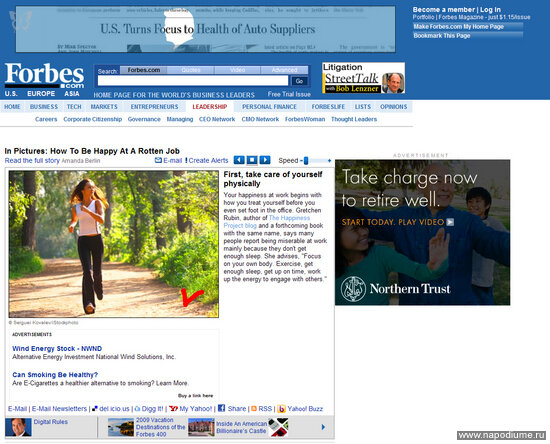Open the Corporate Citizenship link

(x=93, y=119)
